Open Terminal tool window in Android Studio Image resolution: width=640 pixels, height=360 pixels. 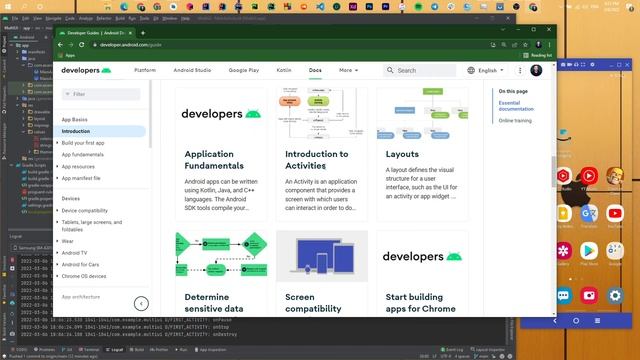[x=89, y=350]
